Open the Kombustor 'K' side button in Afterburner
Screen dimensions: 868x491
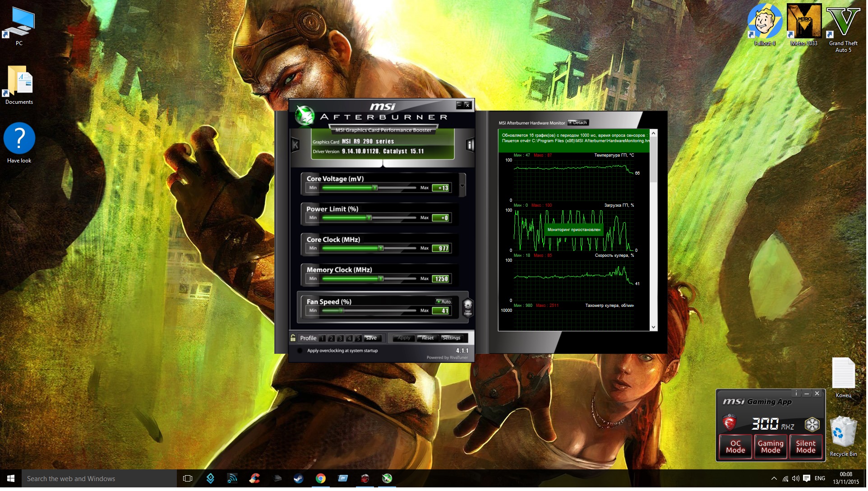click(295, 145)
